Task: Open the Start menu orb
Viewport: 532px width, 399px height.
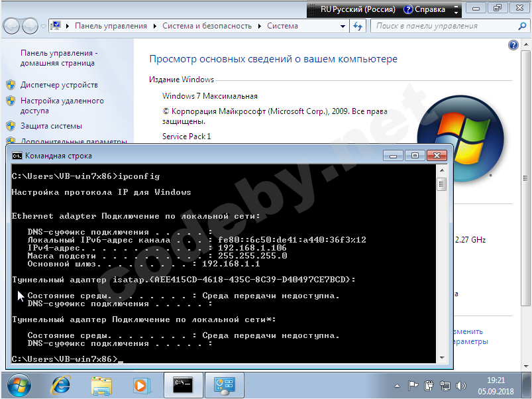Action: click(19, 386)
